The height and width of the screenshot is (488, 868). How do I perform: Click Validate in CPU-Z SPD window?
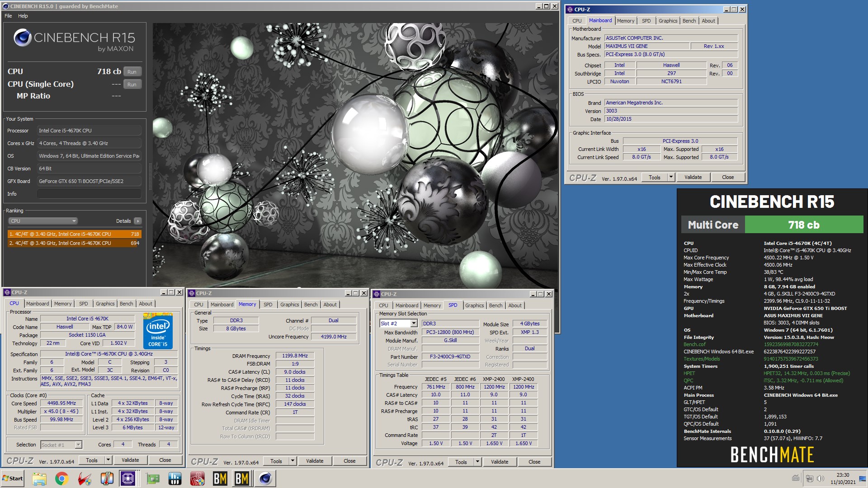click(500, 462)
